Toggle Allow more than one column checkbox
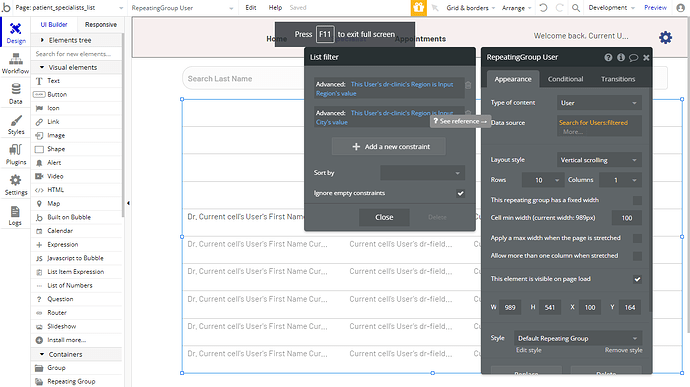 pos(637,256)
